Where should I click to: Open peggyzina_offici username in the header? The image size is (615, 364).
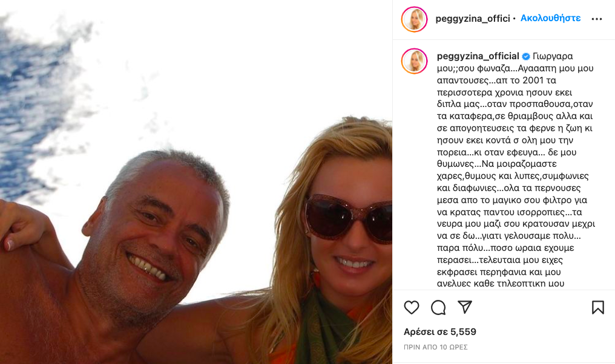pos(473,18)
